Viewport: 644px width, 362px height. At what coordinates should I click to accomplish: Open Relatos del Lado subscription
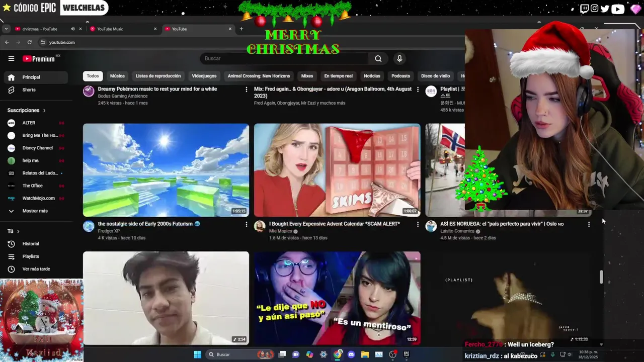click(x=35, y=173)
